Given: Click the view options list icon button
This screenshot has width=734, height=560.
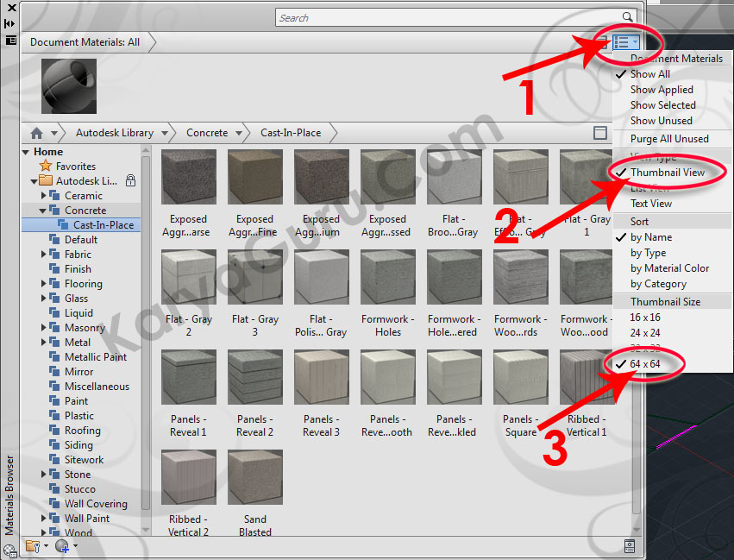Looking at the screenshot, I should click(625, 41).
